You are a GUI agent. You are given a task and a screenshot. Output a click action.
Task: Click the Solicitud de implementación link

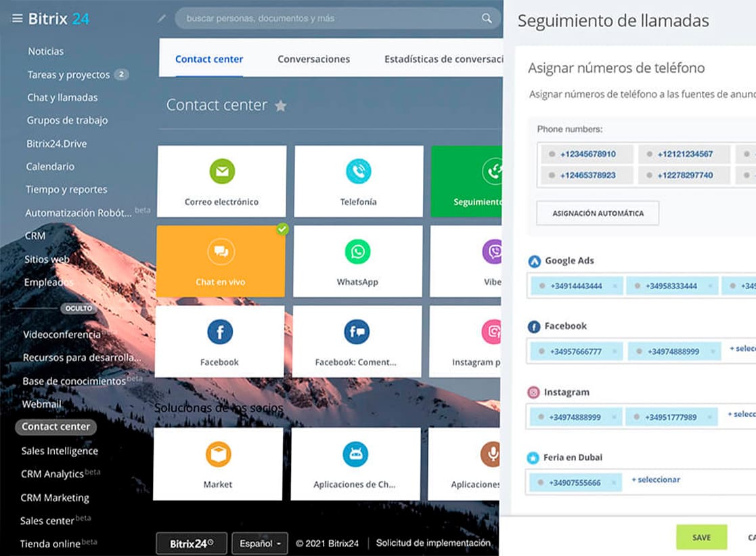point(433,543)
